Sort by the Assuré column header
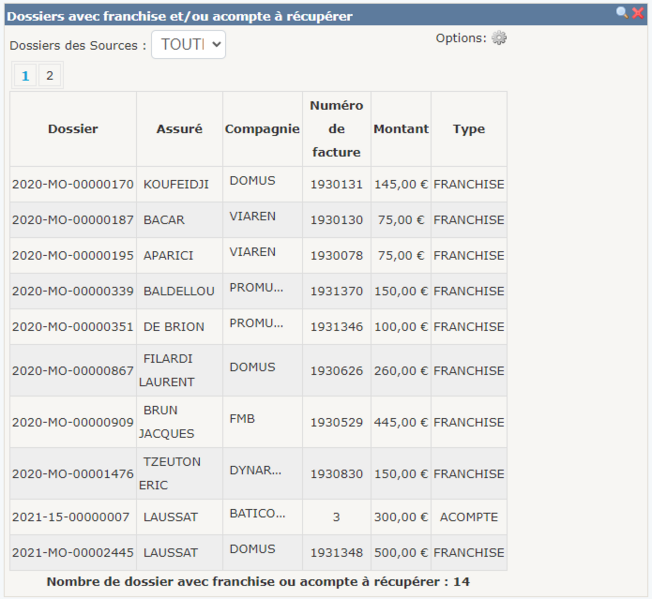The image size is (652, 599). pos(179,129)
